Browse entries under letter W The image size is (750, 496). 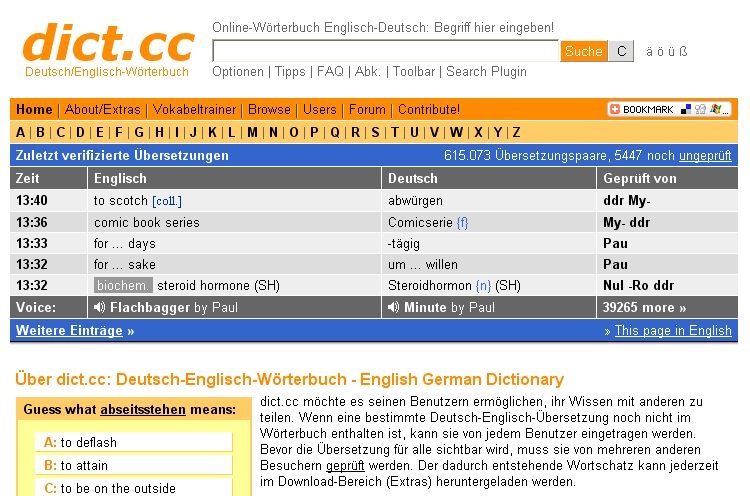456,132
